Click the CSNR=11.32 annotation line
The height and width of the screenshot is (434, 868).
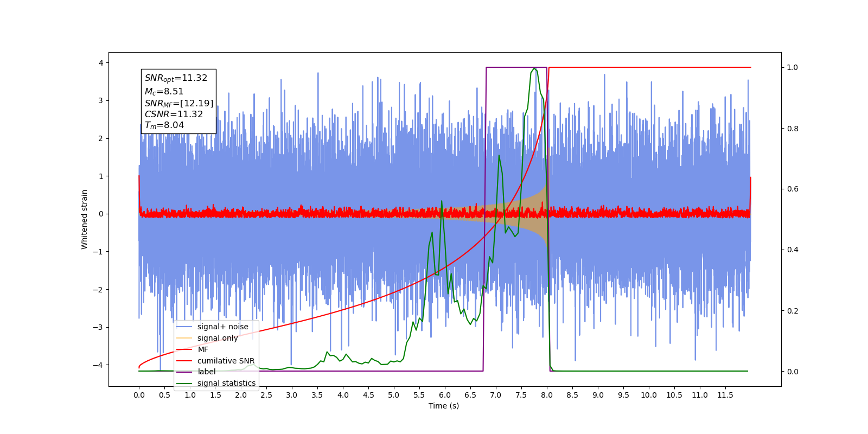(174, 114)
